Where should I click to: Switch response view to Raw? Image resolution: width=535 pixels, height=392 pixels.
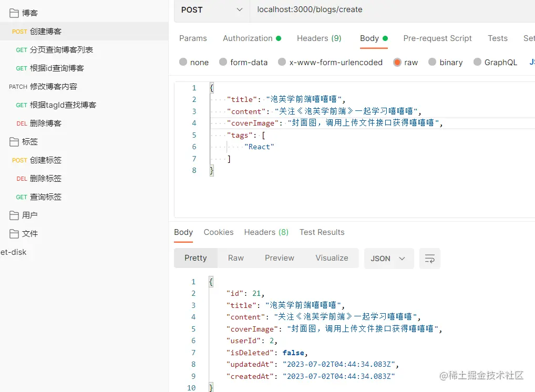click(236, 258)
